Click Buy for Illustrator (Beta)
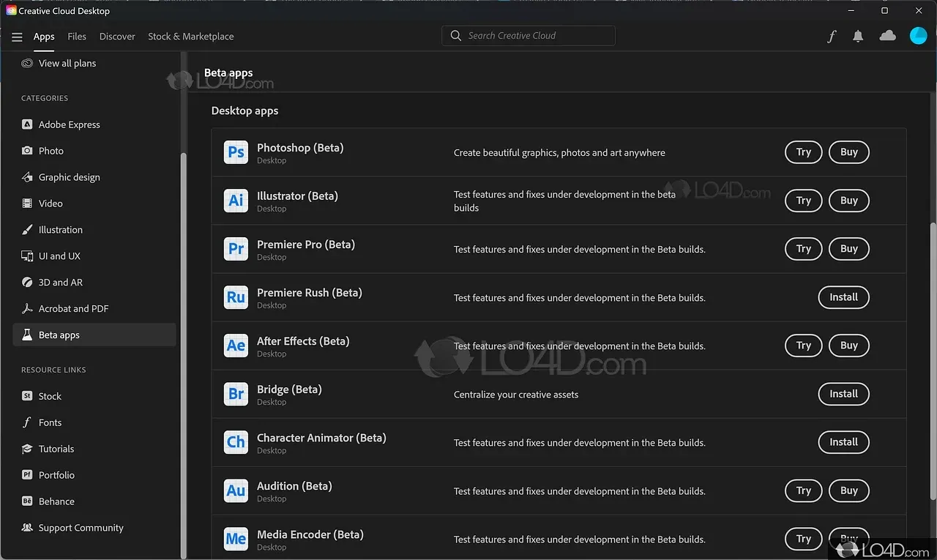 point(849,201)
